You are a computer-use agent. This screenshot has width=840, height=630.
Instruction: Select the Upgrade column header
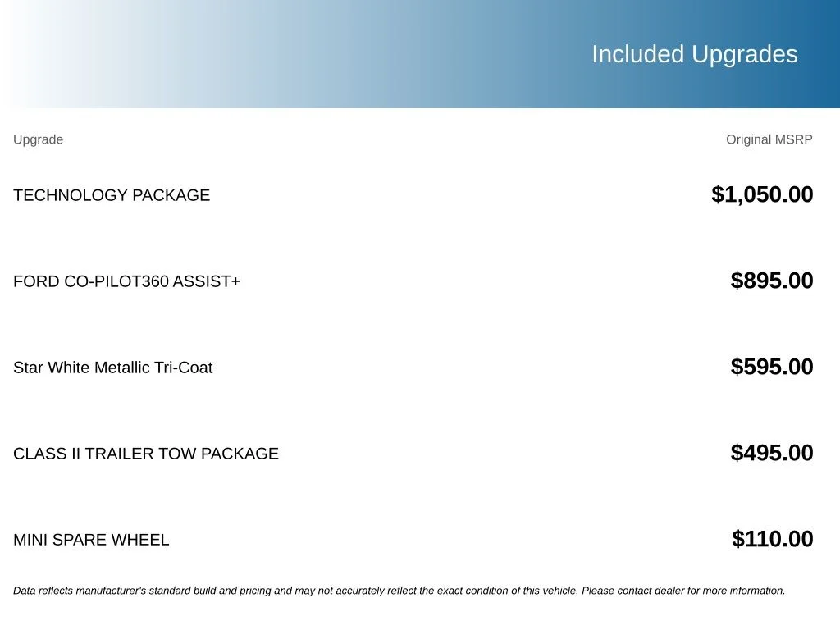(38, 139)
